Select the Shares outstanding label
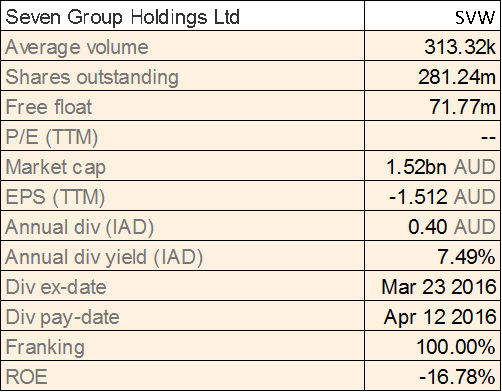The image size is (502, 392). pos(92,77)
